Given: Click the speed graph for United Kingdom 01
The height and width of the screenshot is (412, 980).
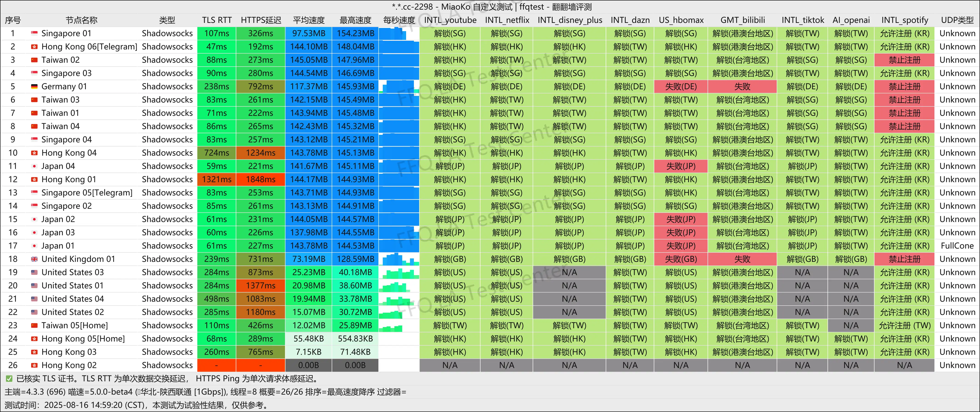Looking at the screenshot, I should pos(399,259).
